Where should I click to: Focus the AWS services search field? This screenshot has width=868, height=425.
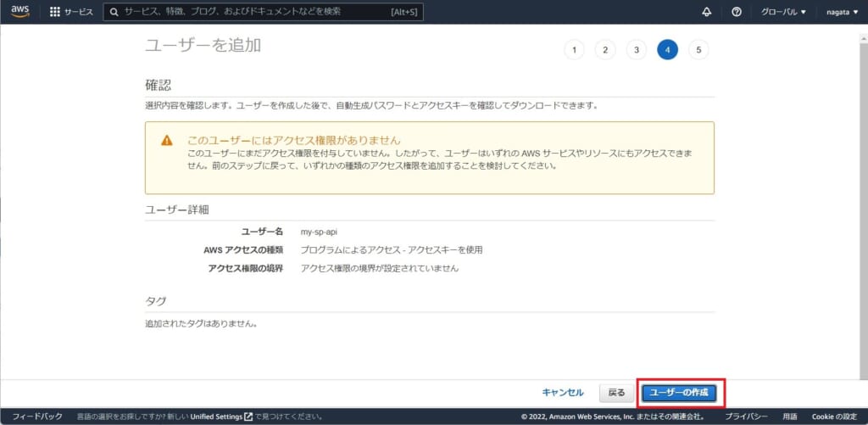[264, 12]
